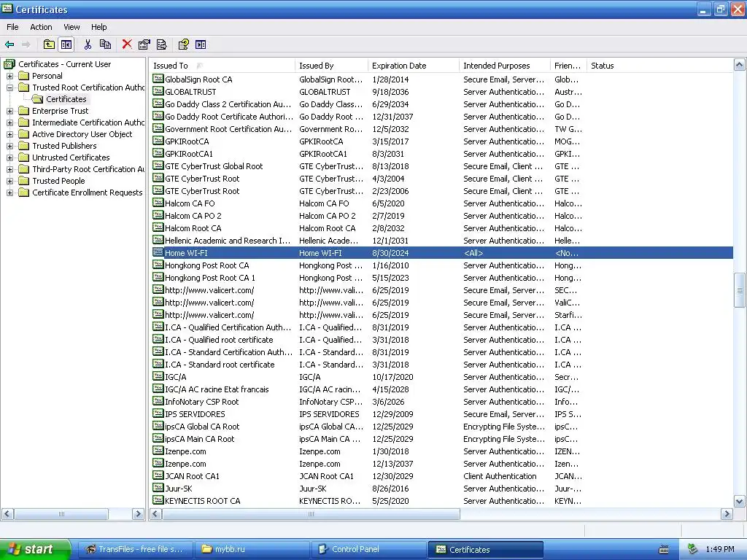This screenshot has height=560, width=747.
Task: Click tree pane horizontal scrollbar right arrow
Action: point(138,514)
